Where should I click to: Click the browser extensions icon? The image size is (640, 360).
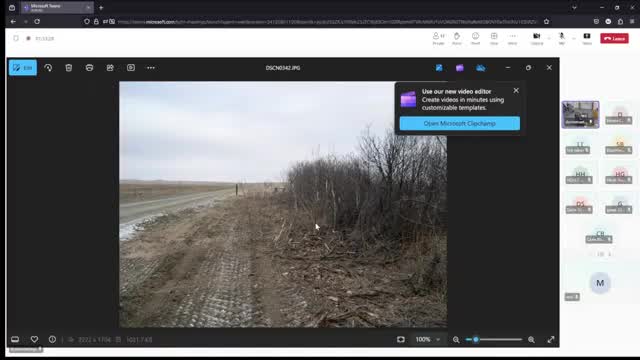(620, 21)
